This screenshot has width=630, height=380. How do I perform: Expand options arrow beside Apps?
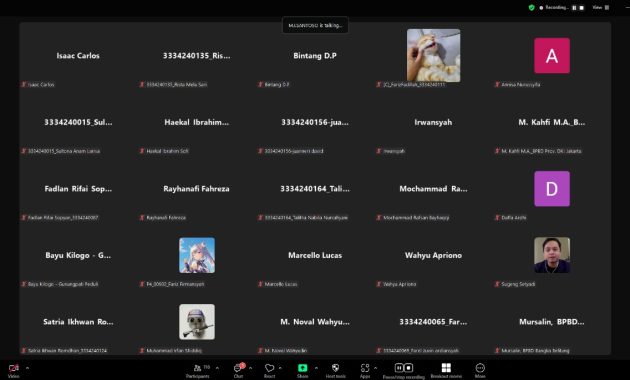(x=375, y=368)
